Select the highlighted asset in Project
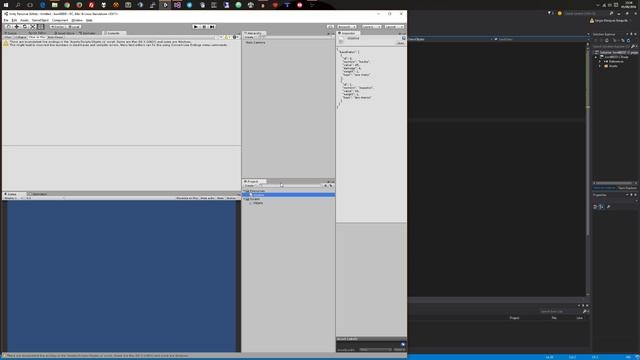Screen dimensions: 640x360 coord(288,195)
